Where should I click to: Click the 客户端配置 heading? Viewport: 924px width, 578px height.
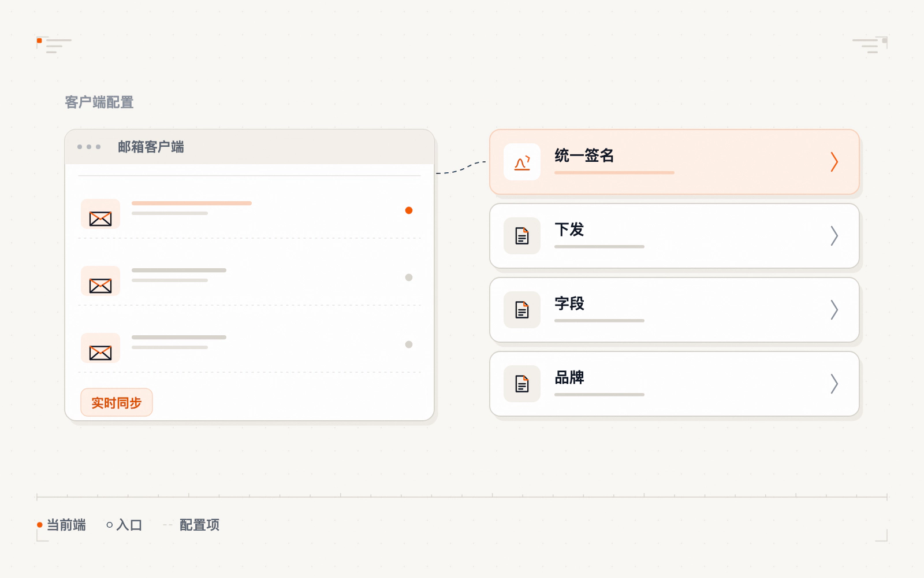coord(99,102)
